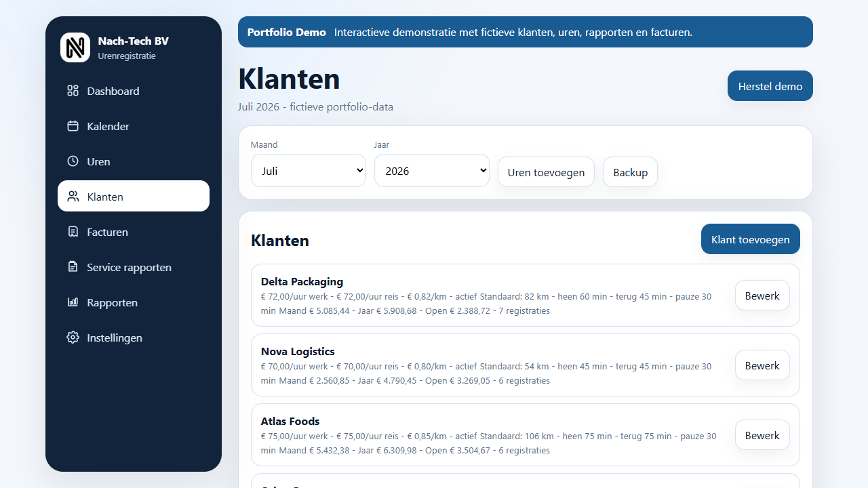868x488 pixels.
Task: Go to Kalender in sidebar
Action: pos(134,126)
